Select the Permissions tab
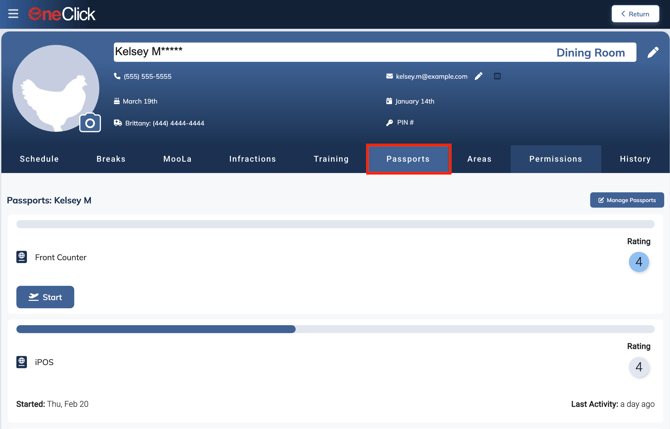This screenshot has width=670, height=429. pyautogui.click(x=555, y=159)
